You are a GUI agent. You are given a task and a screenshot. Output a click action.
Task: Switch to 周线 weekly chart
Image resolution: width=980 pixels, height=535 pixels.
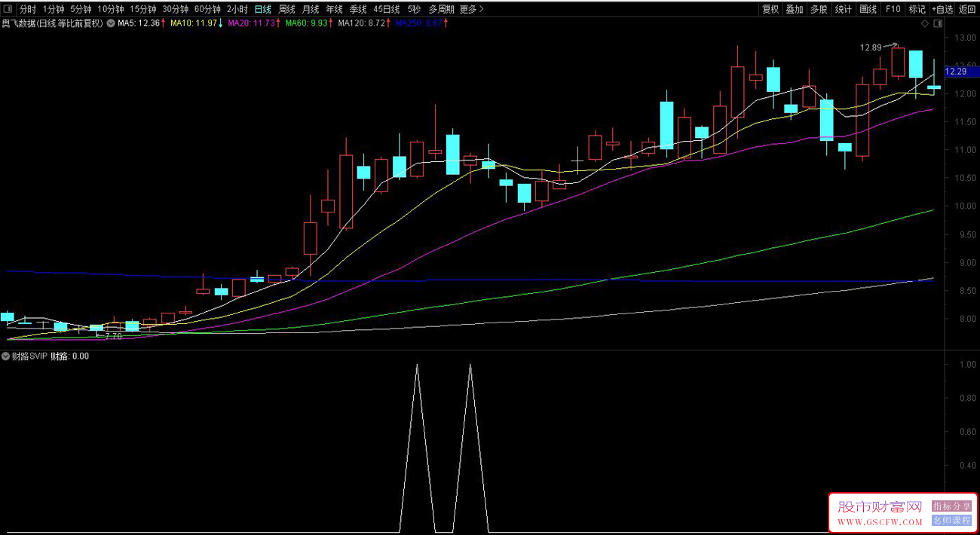[286, 10]
